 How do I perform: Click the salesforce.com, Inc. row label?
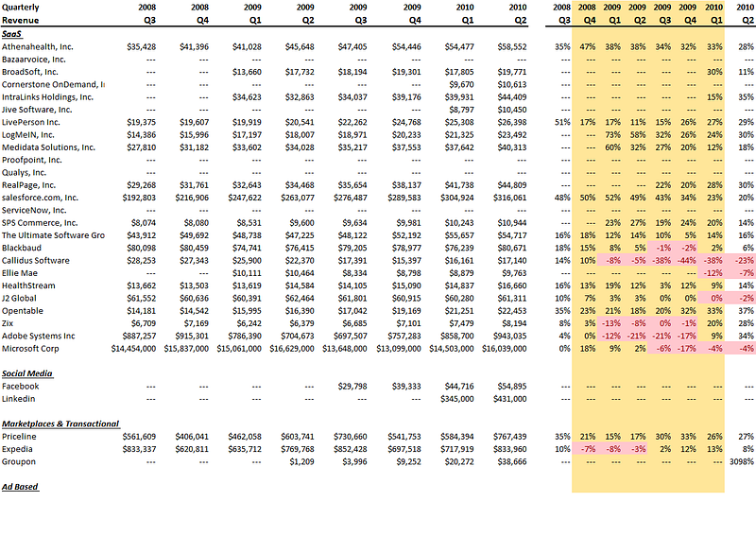[x=40, y=198]
